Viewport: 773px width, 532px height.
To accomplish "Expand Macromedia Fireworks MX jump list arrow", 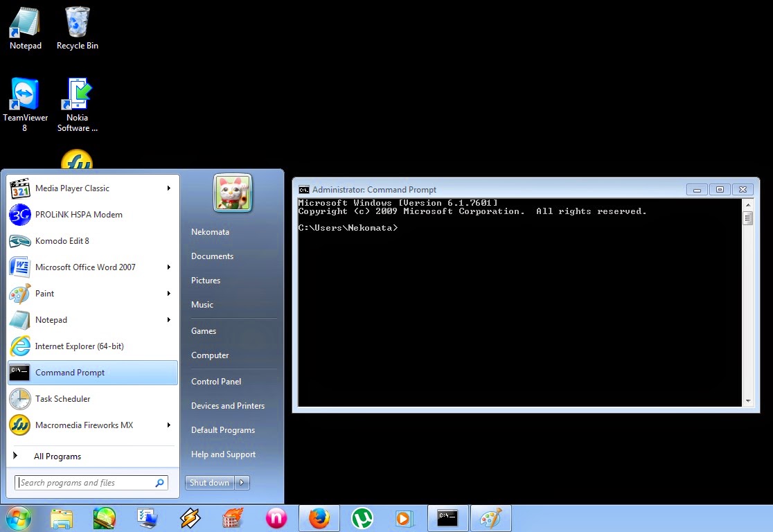I will [x=168, y=425].
